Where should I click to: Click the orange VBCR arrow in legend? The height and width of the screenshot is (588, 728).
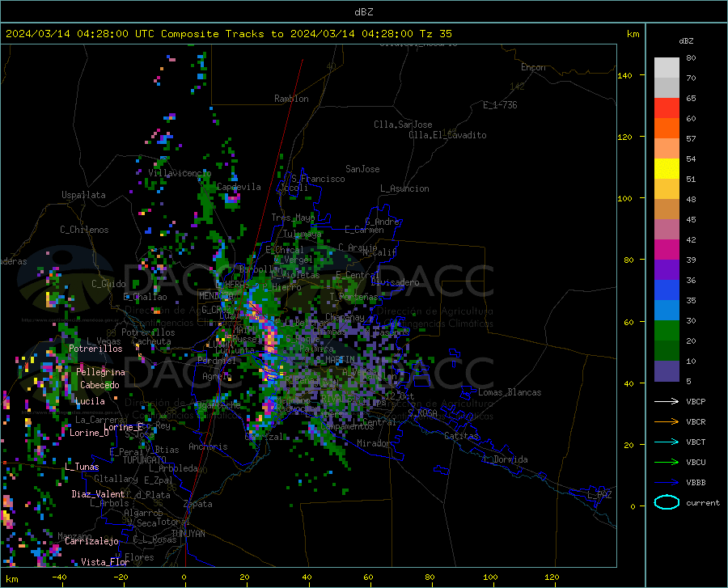point(667,421)
